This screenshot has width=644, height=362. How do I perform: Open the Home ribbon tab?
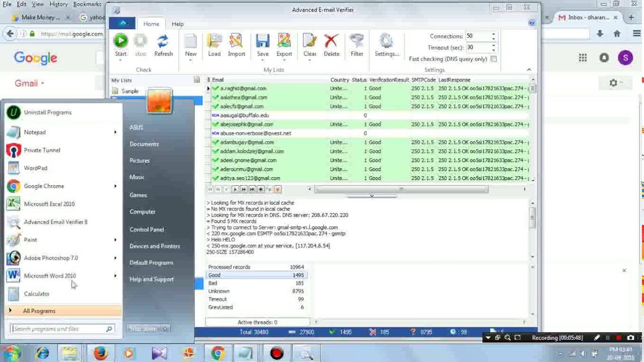[151, 24]
